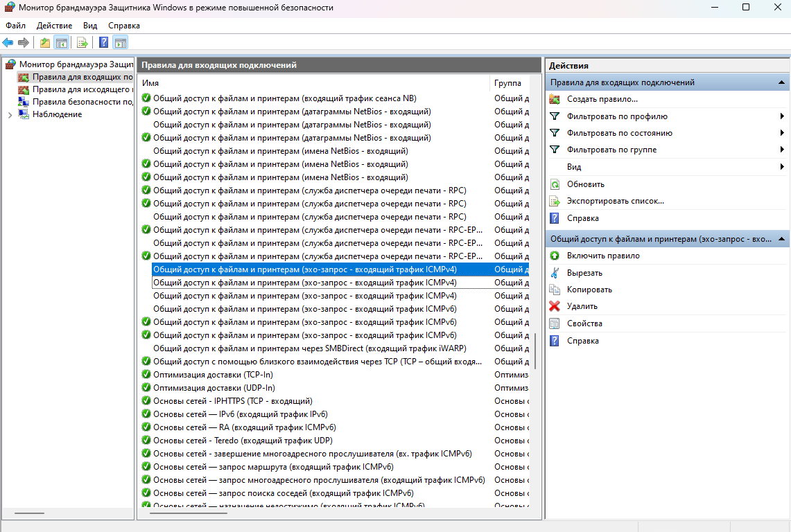Click the gray Forward arrow in toolbar
This screenshot has height=532, width=791.
[23, 43]
